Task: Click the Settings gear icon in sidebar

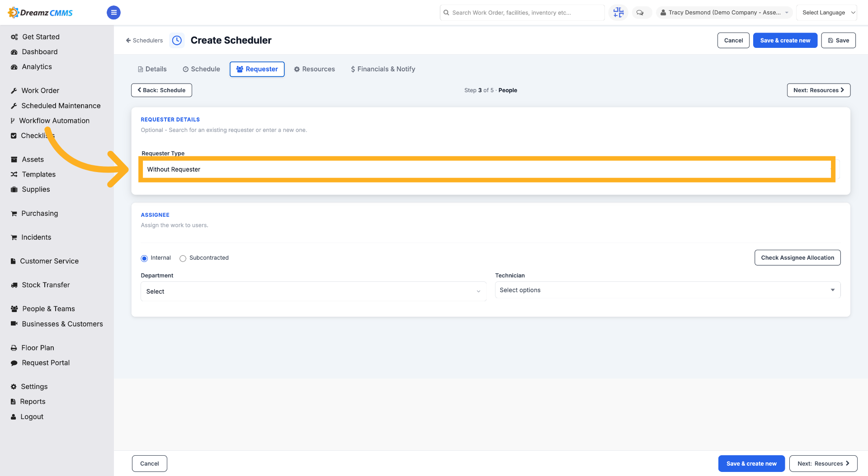Action: (x=14, y=387)
